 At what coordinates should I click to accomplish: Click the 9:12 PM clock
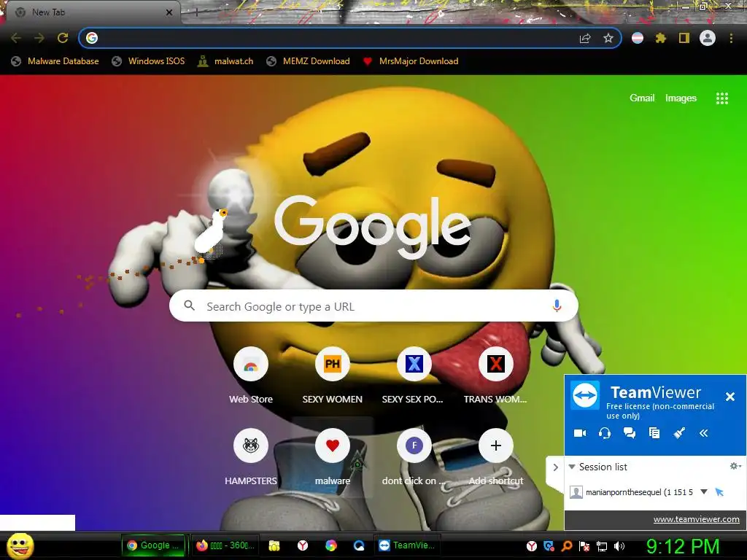[x=683, y=546]
